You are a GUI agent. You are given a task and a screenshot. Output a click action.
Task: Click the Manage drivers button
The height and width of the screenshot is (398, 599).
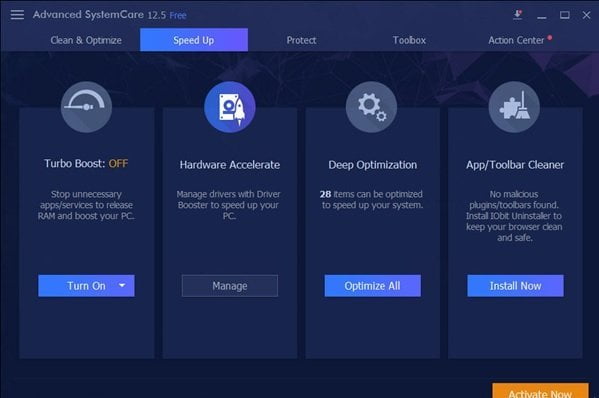[230, 286]
